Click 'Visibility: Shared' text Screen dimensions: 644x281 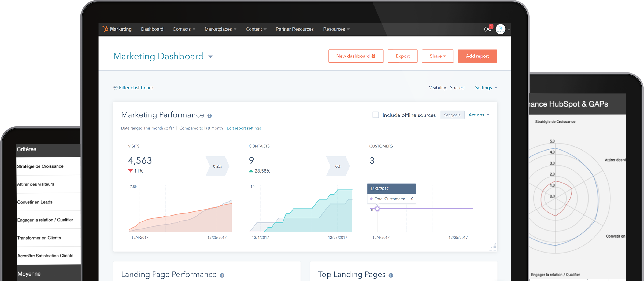point(446,88)
